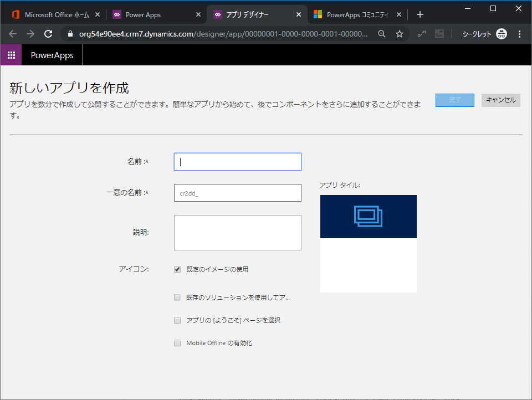The image size is (532, 400).
Task: Close the browser window
Action: [519, 8]
